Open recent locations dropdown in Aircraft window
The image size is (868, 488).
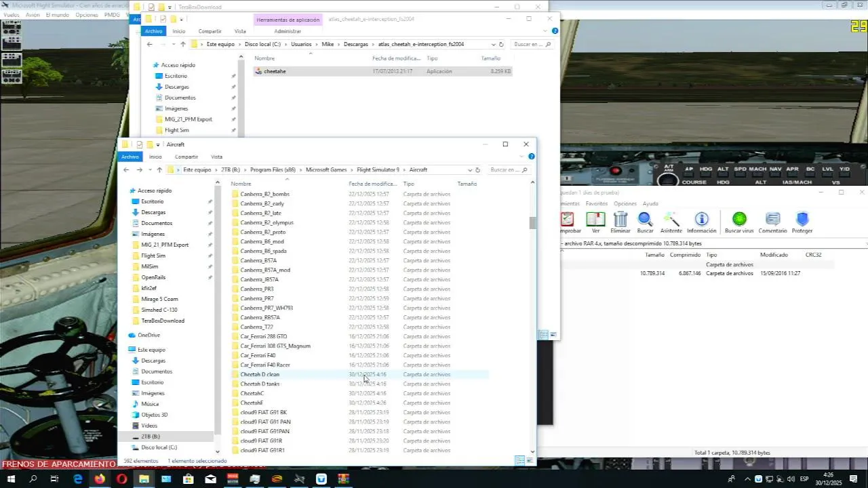point(149,169)
